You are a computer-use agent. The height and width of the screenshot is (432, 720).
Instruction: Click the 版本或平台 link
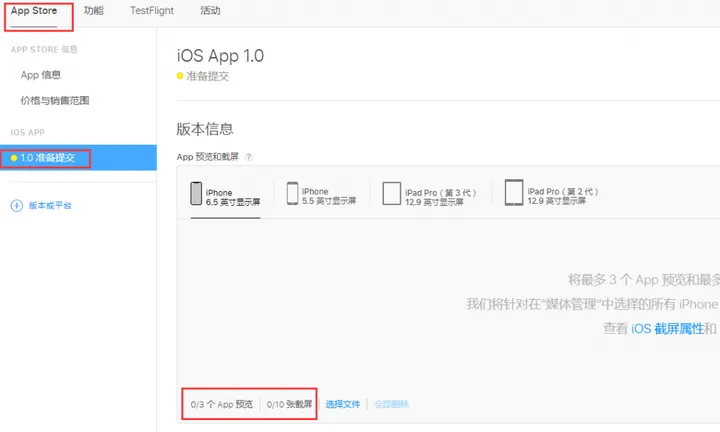[50, 206]
